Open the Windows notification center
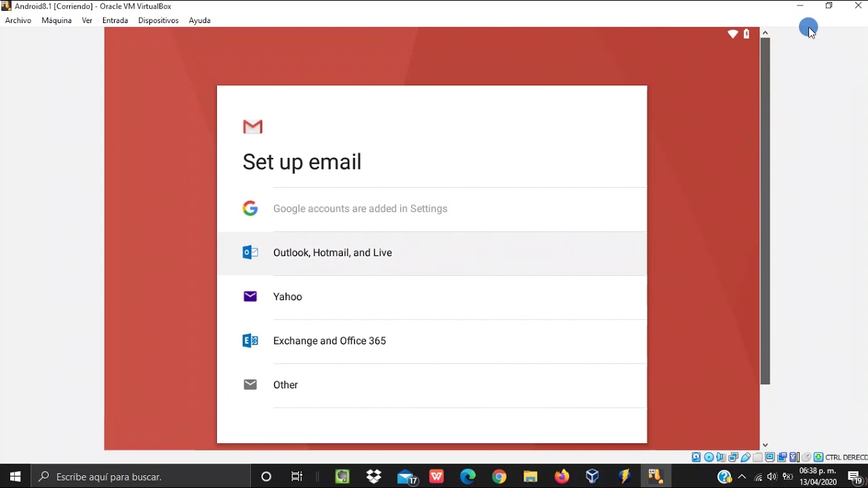This screenshot has height=488, width=868. pos(854,477)
